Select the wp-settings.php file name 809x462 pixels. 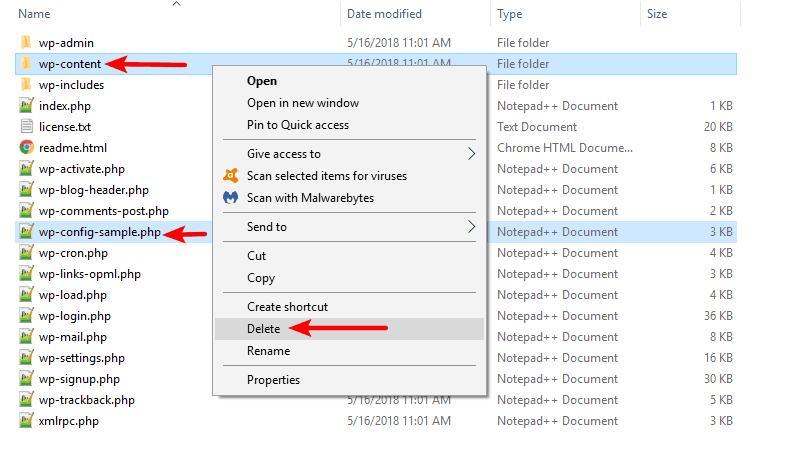pos(82,358)
